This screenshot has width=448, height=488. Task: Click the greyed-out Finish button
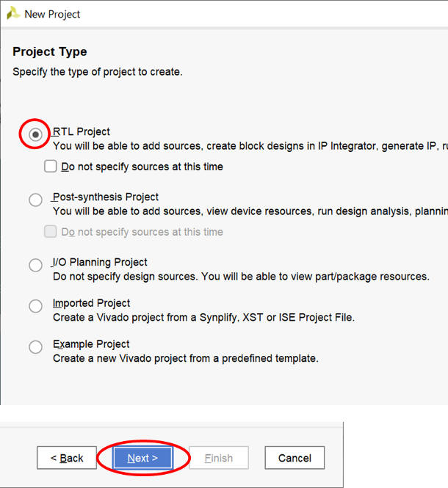click(219, 458)
